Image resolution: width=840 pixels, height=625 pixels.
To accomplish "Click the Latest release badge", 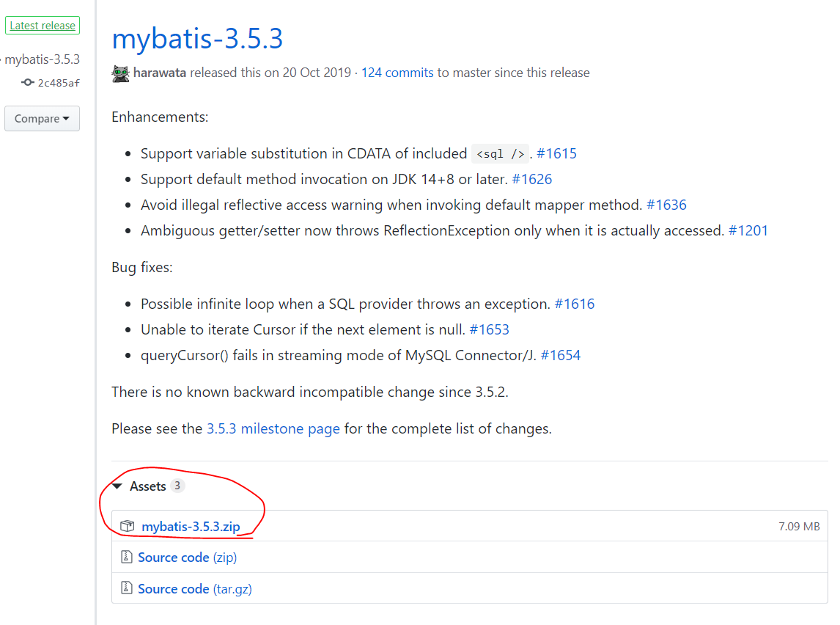I will click(43, 25).
